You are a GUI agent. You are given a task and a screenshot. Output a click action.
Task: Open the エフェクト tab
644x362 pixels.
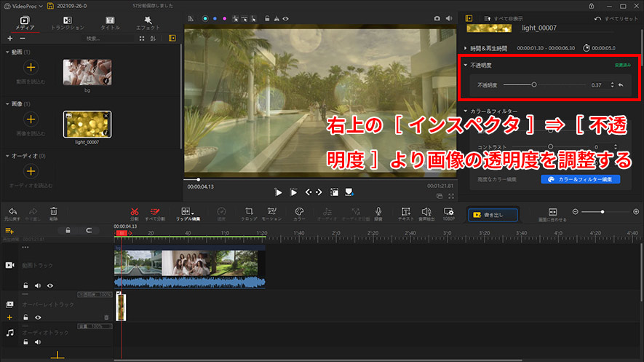(148, 23)
